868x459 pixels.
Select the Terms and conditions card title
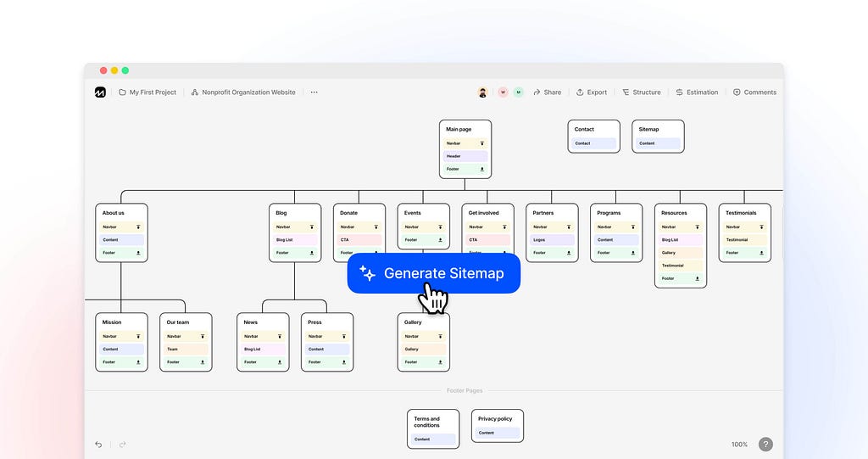point(427,422)
